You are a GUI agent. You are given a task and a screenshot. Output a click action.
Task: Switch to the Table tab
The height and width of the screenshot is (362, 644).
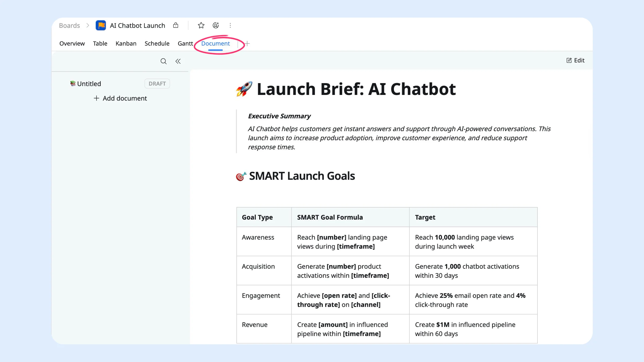tap(100, 43)
